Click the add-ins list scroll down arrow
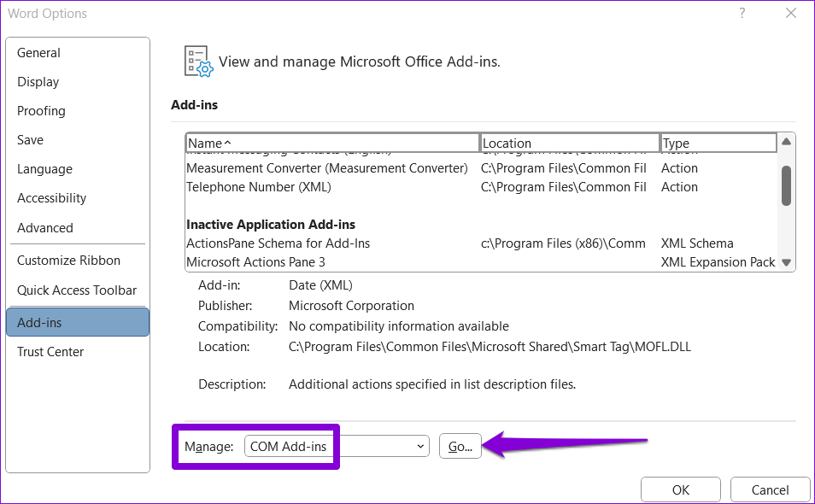This screenshot has height=504, width=815. tap(787, 263)
